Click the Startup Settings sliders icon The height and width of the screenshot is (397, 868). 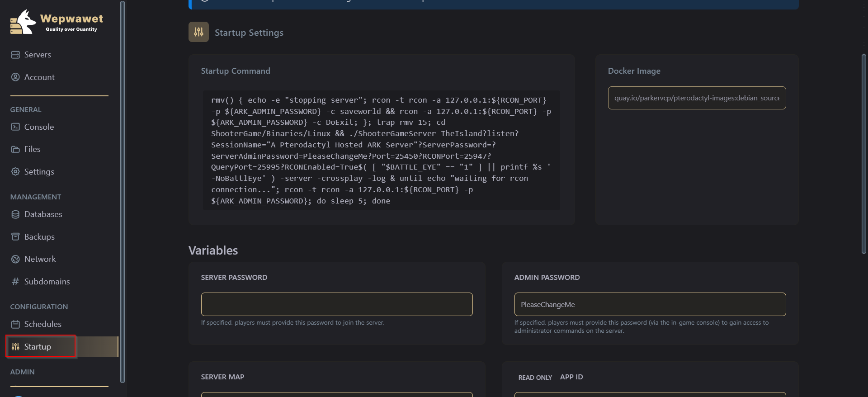pos(198,32)
